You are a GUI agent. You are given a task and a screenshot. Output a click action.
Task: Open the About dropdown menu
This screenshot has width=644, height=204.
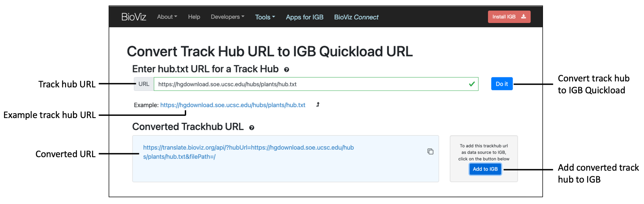pos(167,17)
